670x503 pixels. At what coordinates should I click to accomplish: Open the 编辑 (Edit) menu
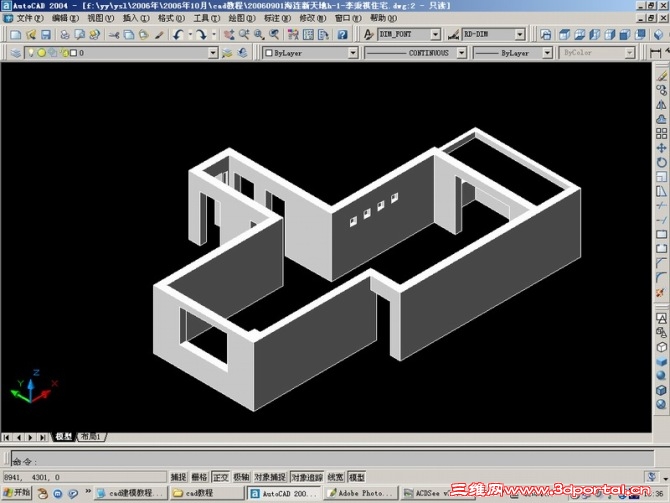click(65, 18)
